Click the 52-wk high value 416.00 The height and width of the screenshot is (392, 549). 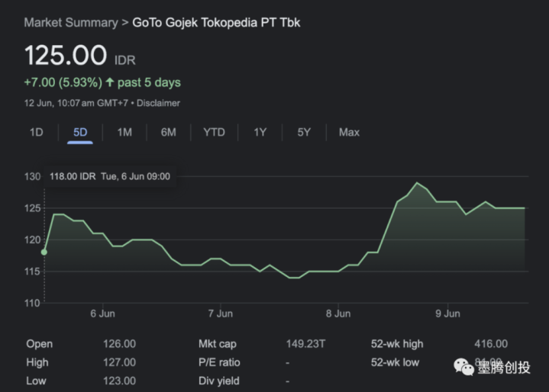[x=491, y=344]
